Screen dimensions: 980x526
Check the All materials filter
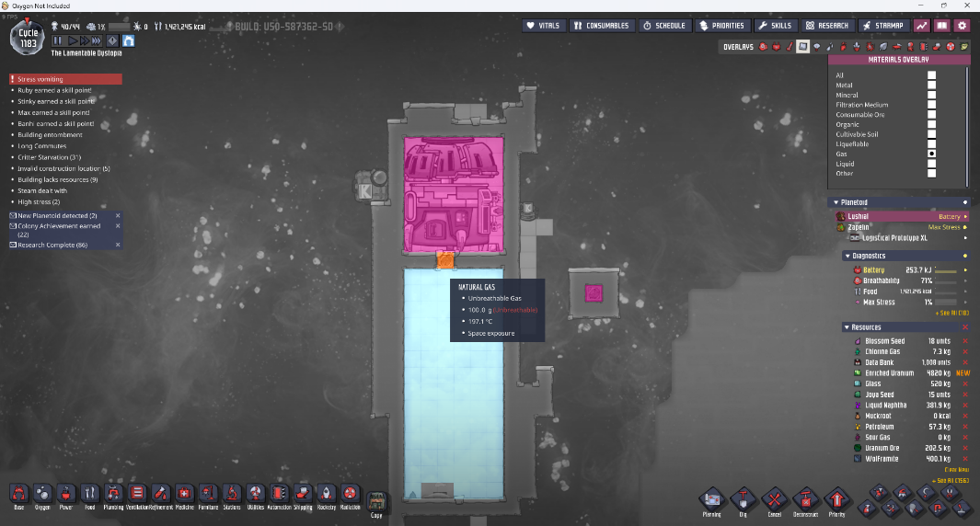point(931,75)
